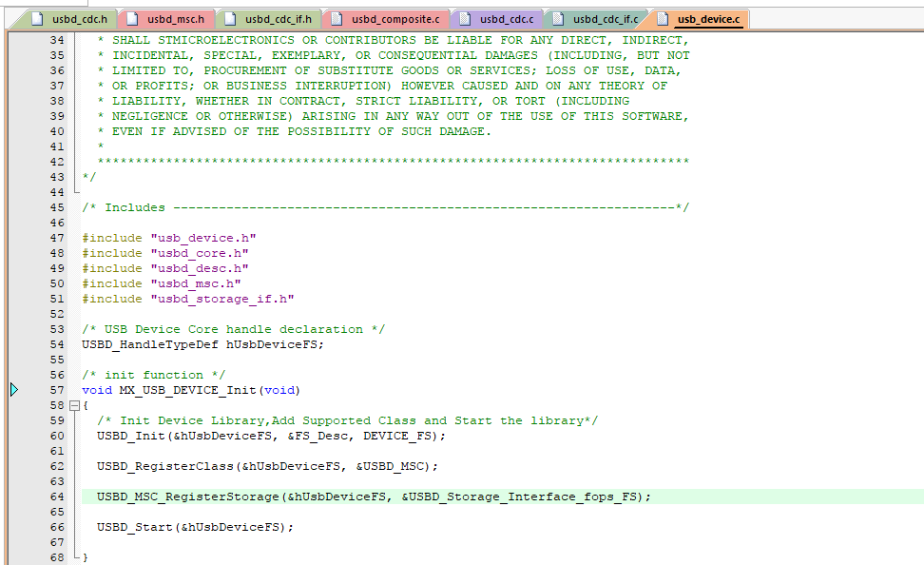
Task: Click the "EVEN IF ADVISED" comment line
Action: tap(294, 131)
